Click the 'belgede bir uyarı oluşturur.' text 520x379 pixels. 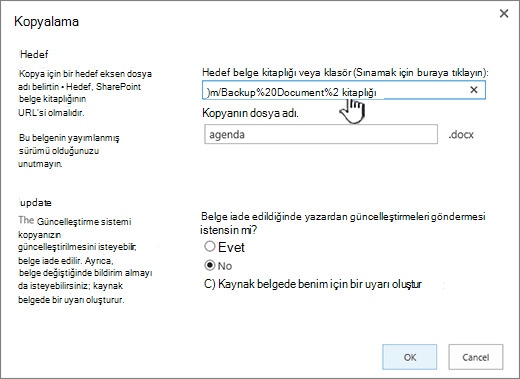tap(71, 300)
